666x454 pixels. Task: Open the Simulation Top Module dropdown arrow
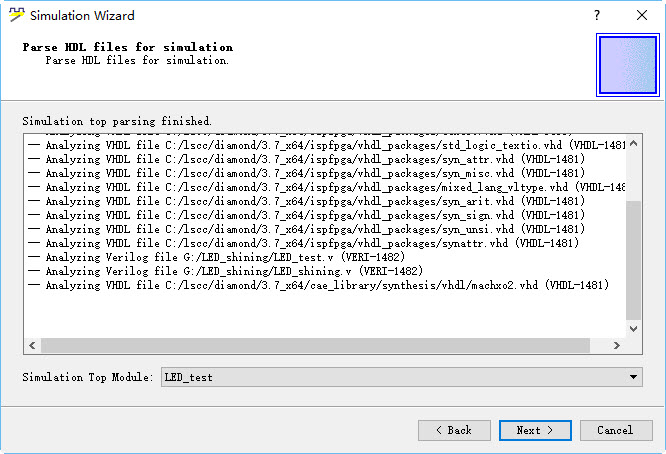point(633,377)
